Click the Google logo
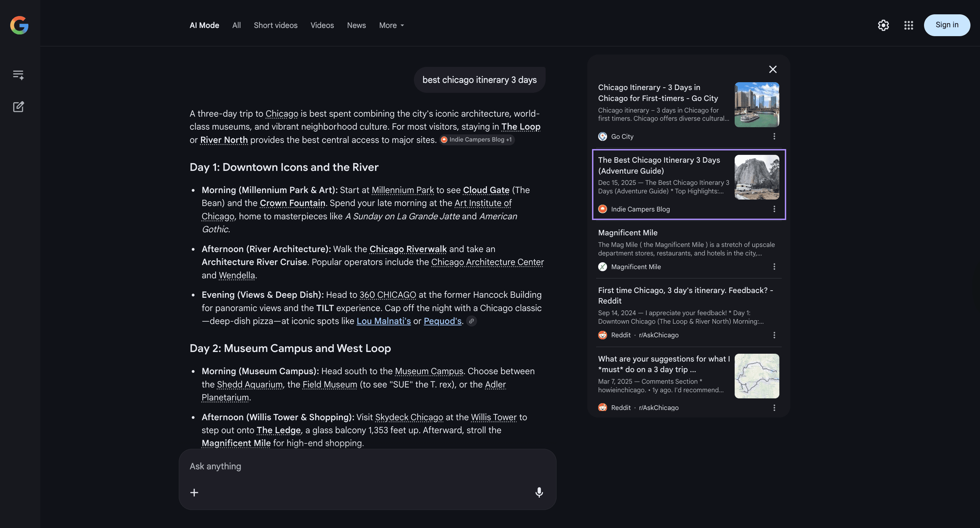This screenshot has width=980, height=528. pos(19,25)
